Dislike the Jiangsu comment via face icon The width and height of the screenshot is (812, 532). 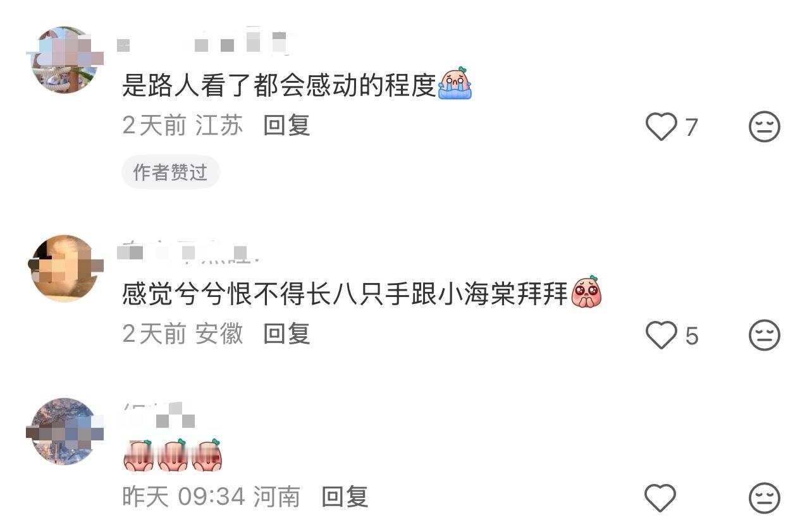coord(765,127)
